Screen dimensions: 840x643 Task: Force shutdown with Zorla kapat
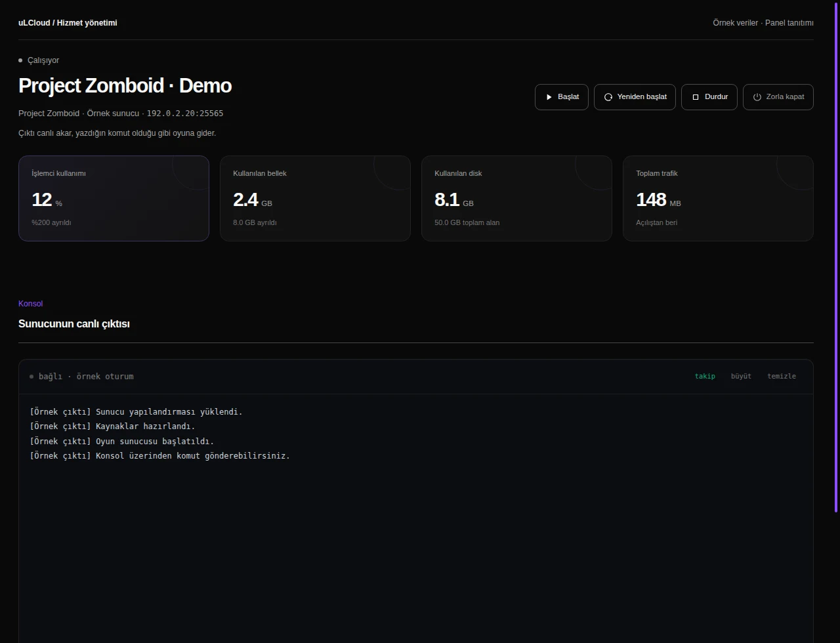pos(778,97)
